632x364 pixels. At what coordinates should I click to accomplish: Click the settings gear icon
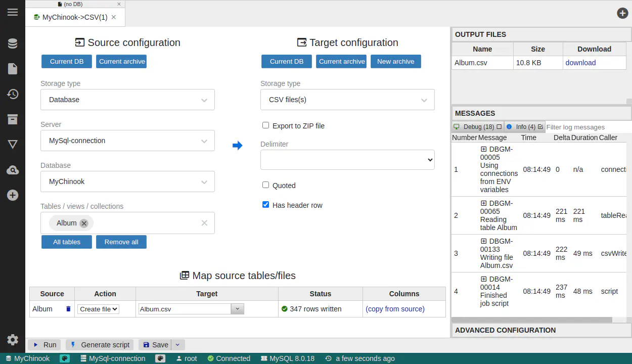13,340
